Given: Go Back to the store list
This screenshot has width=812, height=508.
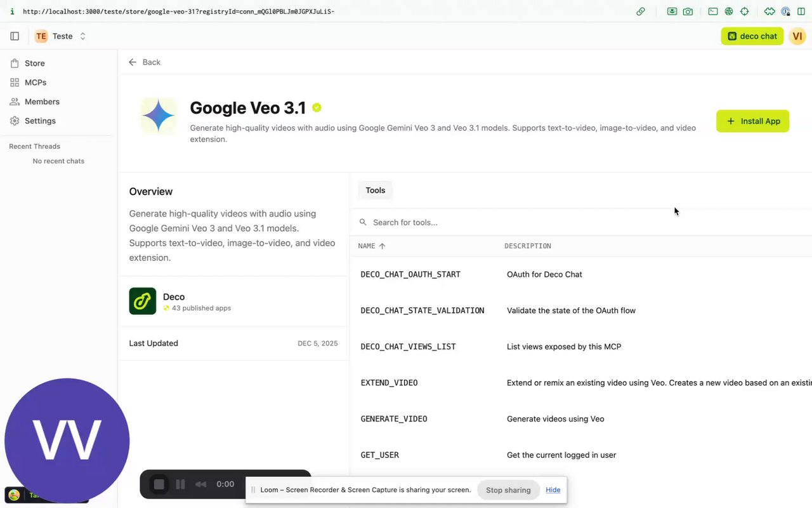Looking at the screenshot, I should point(145,62).
